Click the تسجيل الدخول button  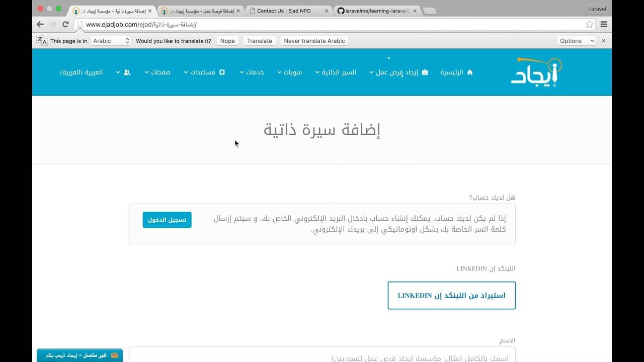[x=167, y=220]
